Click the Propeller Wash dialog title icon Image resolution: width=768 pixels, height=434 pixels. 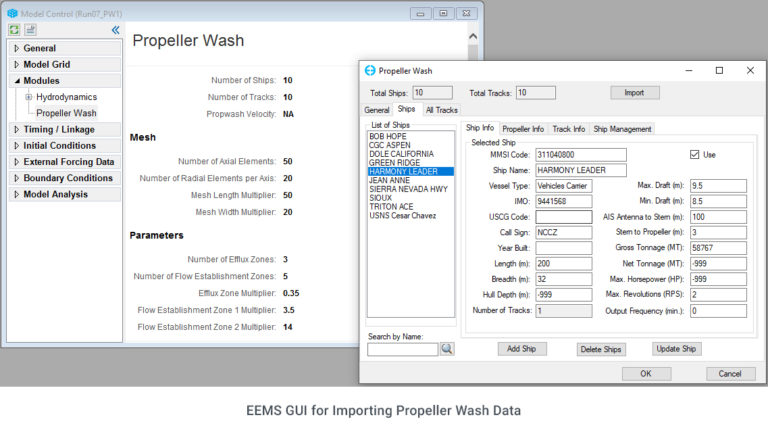pyautogui.click(x=369, y=71)
